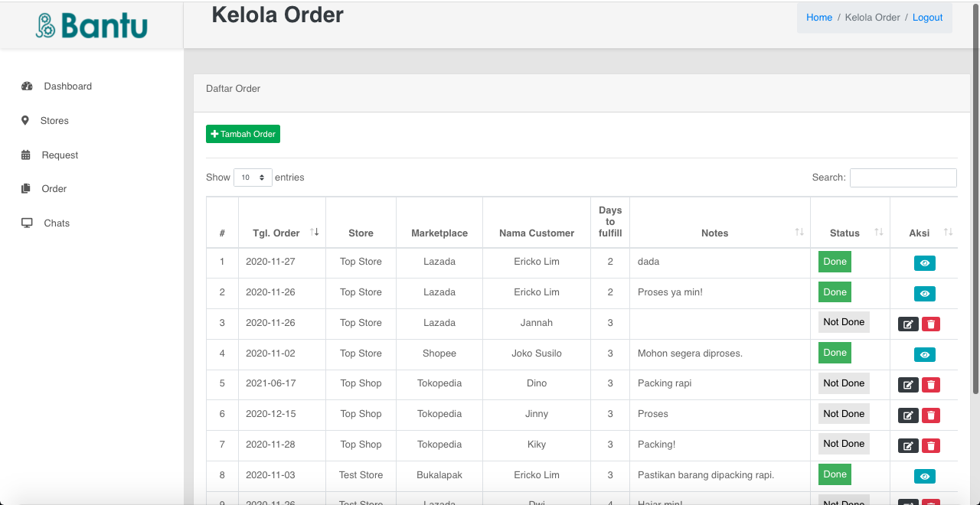Click the edit icon for Jannah's order
This screenshot has width=980, height=505.
click(908, 324)
